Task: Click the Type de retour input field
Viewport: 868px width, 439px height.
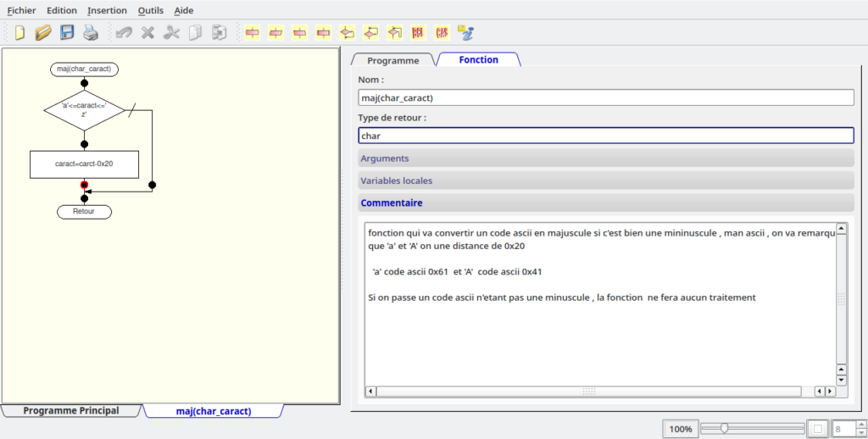Action: click(x=605, y=136)
